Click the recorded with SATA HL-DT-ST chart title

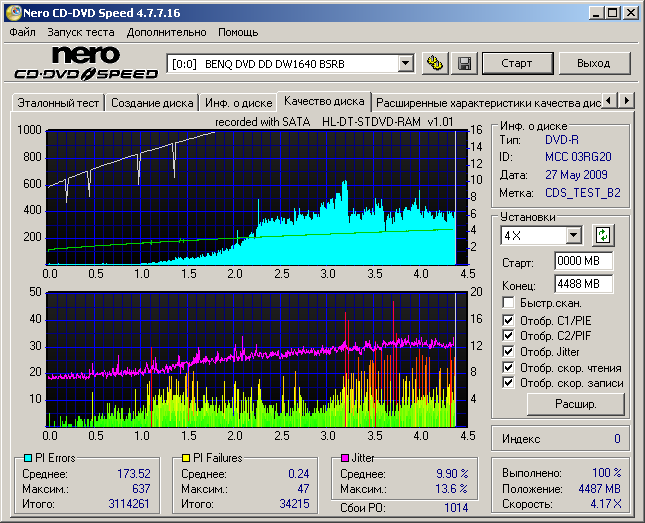tap(334, 122)
